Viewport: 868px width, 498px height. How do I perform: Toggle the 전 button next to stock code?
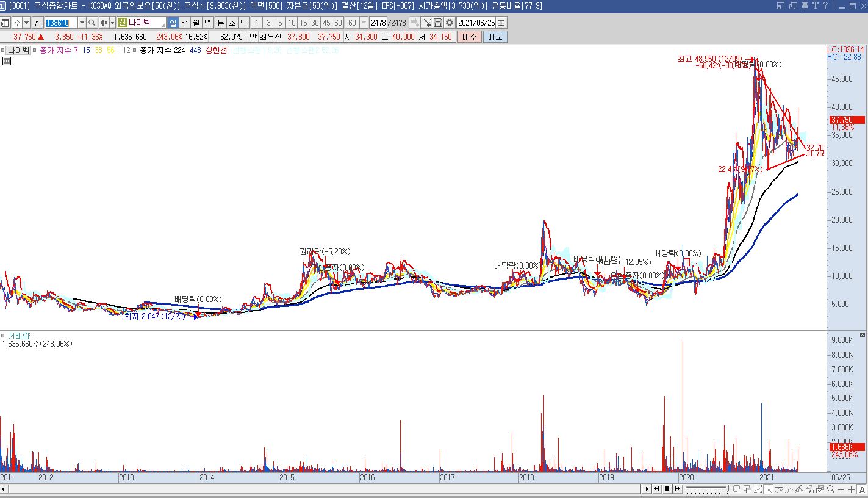(x=38, y=23)
